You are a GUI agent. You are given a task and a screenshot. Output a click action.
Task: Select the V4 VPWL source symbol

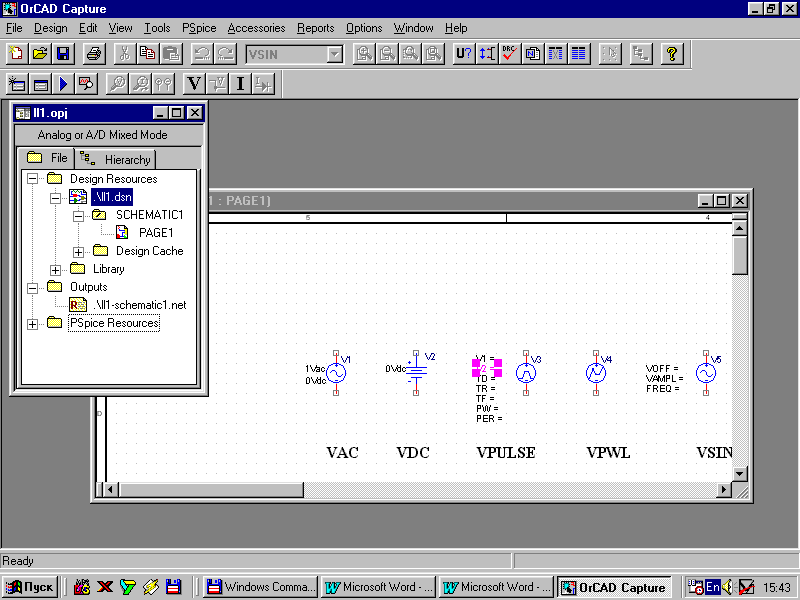pyautogui.click(x=596, y=373)
